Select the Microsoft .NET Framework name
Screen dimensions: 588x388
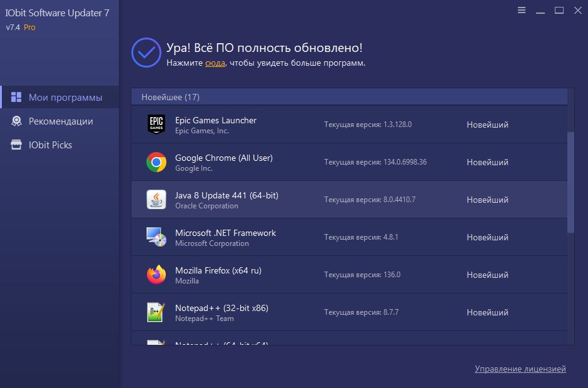225,233
